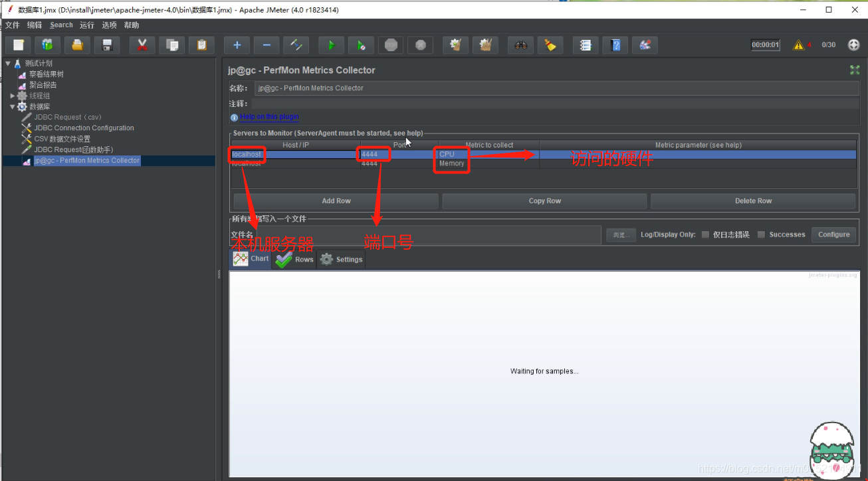This screenshot has width=868, height=481.
Task: Click the Configure button
Action: pos(834,235)
